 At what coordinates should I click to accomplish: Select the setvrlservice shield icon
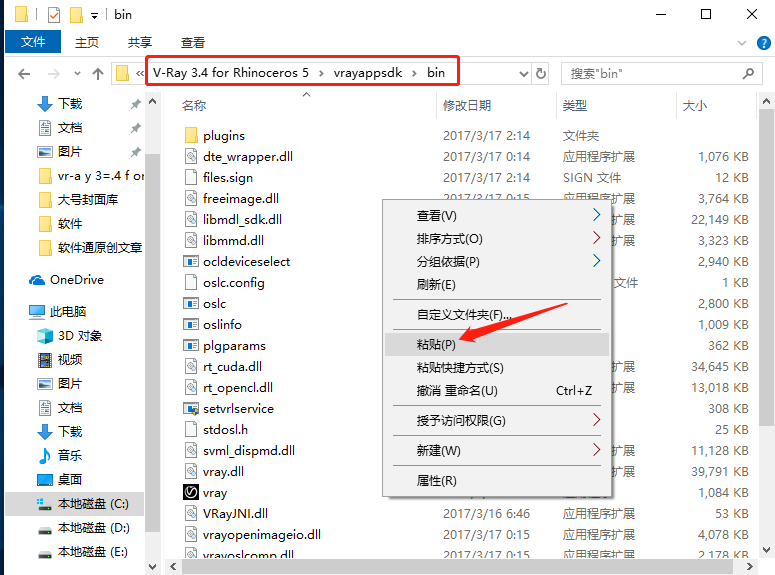(x=191, y=408)
